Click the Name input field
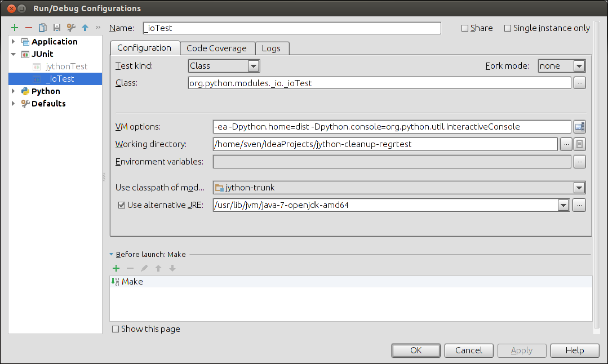Image resolution: width=608 pixels, height=364 pixels. coord(290,28)
